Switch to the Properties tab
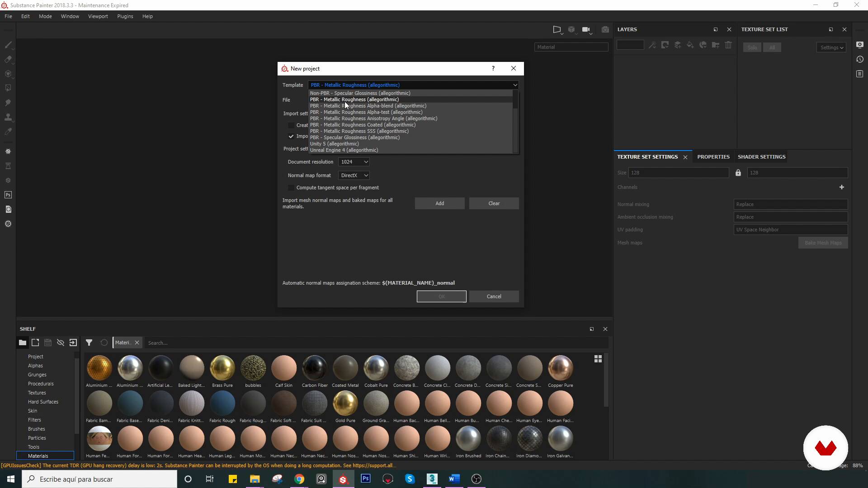Screen dimensions: 868x488 (x=713, y=157)
